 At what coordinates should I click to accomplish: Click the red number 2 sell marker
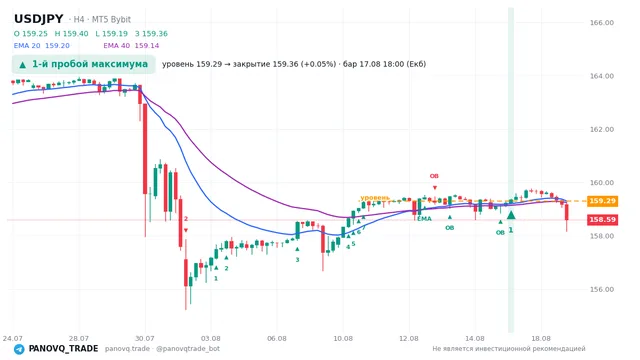point(186,219)
